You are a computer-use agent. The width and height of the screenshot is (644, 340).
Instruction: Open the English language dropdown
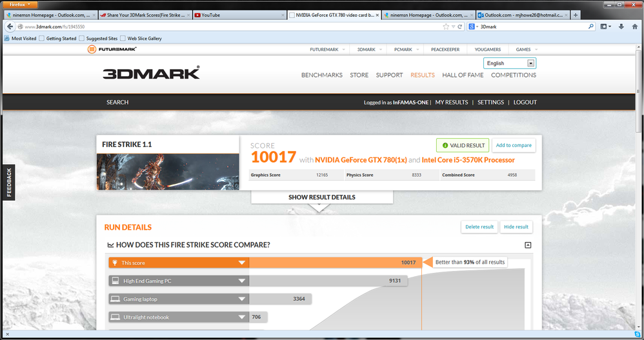tap(510, 63)
